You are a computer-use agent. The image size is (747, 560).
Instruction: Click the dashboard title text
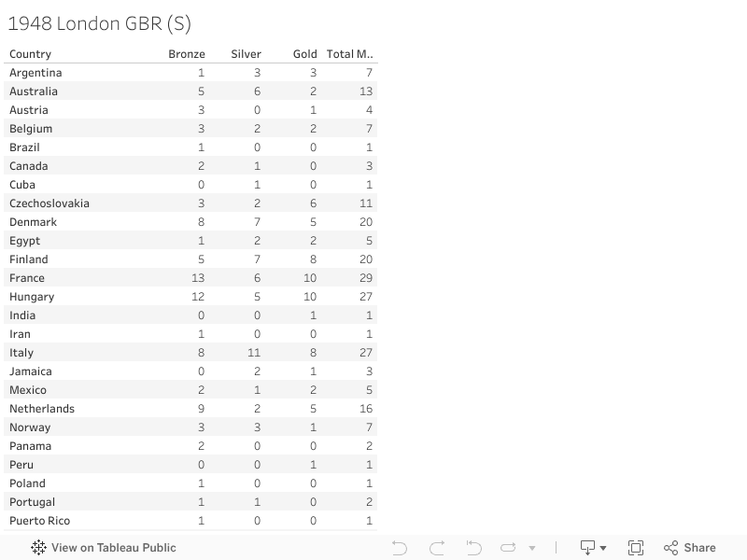(x=100, y=24)
